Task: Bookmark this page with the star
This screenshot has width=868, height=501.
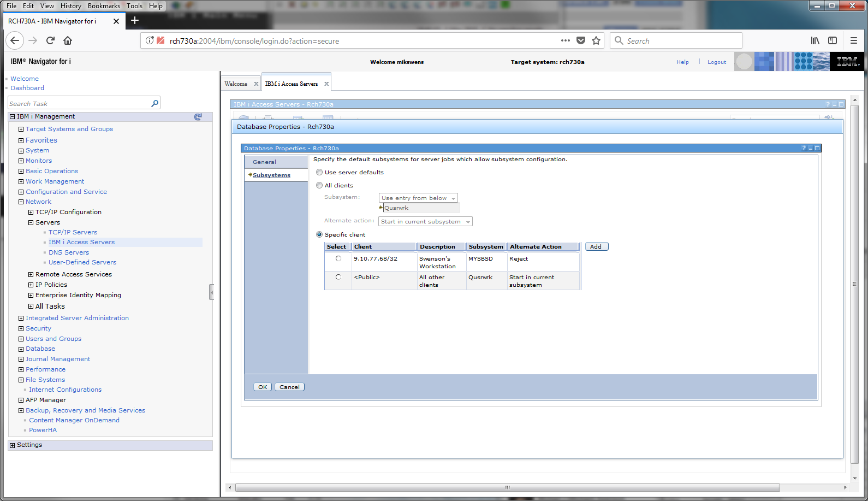Action: tap(596, 40)
